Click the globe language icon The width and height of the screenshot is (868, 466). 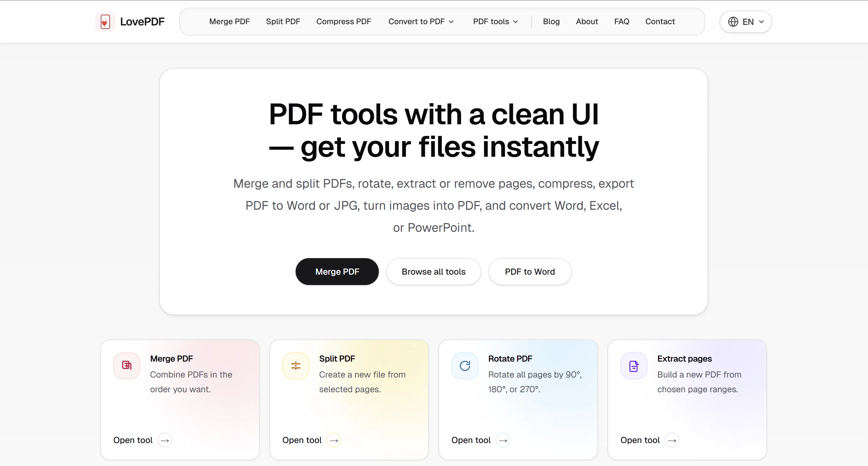click(733, 22)
